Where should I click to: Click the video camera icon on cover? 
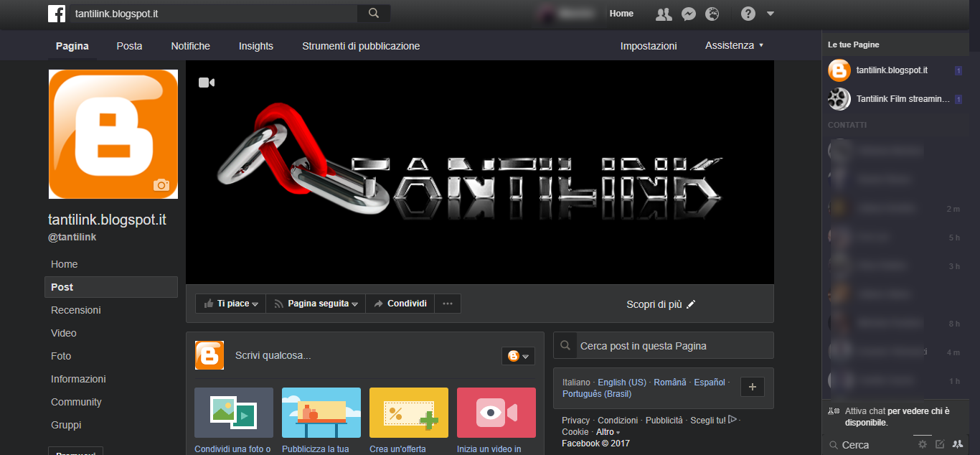pos(207,83)
